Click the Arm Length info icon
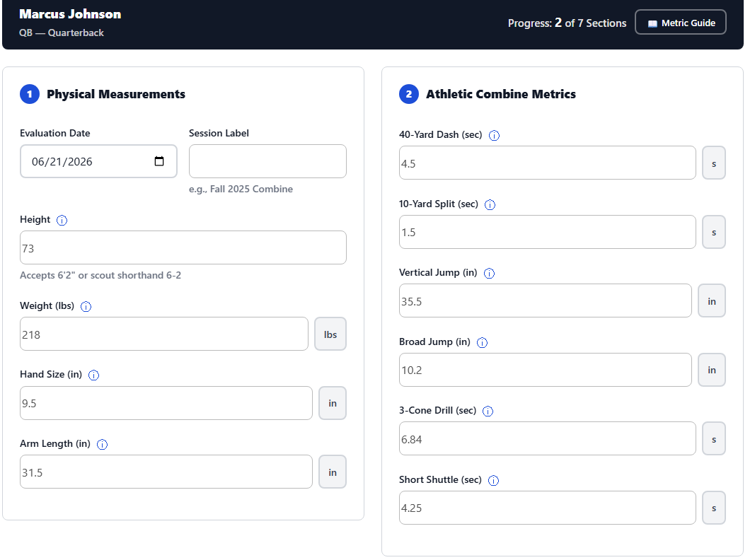 coord(102,445)
